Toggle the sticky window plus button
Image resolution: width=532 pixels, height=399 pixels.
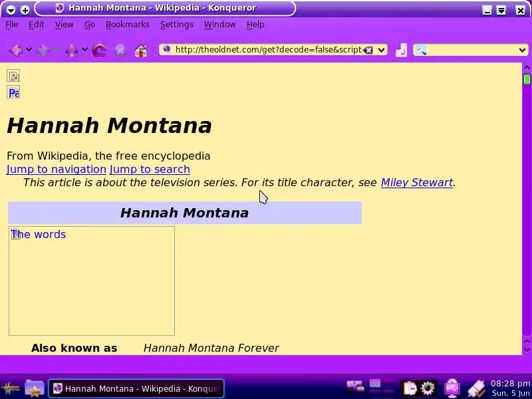[25, 10]
